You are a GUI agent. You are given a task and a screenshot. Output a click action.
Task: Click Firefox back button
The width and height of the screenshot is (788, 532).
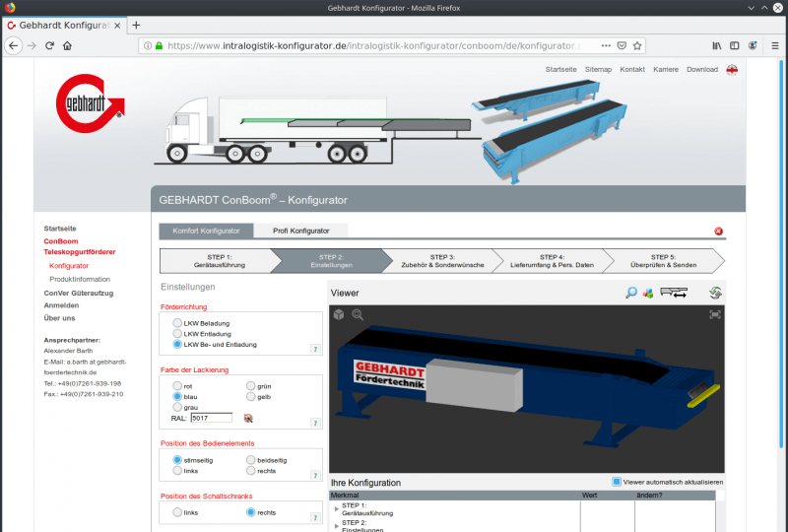[14, 45]
